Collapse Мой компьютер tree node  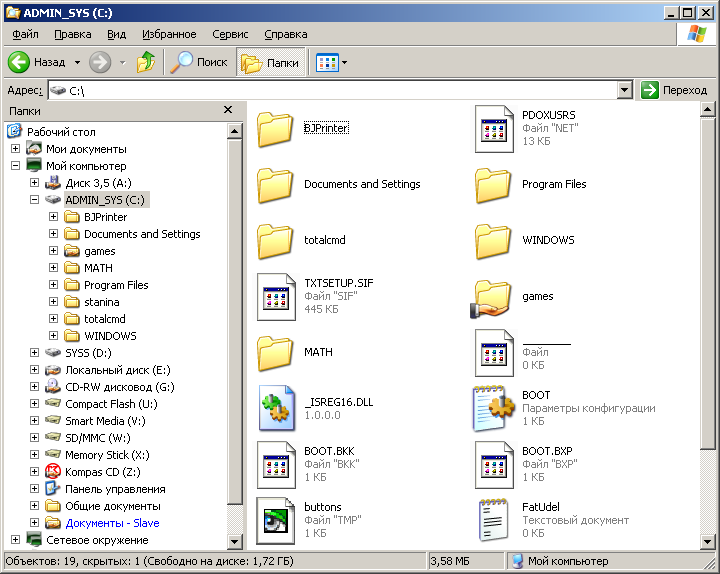point(15,165)
